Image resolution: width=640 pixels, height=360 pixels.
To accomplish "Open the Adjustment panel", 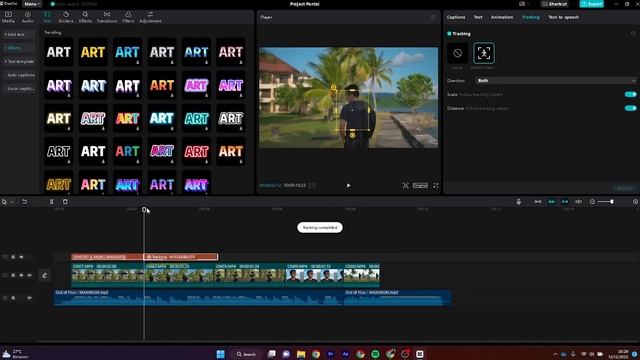I will pyautogui.click(x=150, y=17).
